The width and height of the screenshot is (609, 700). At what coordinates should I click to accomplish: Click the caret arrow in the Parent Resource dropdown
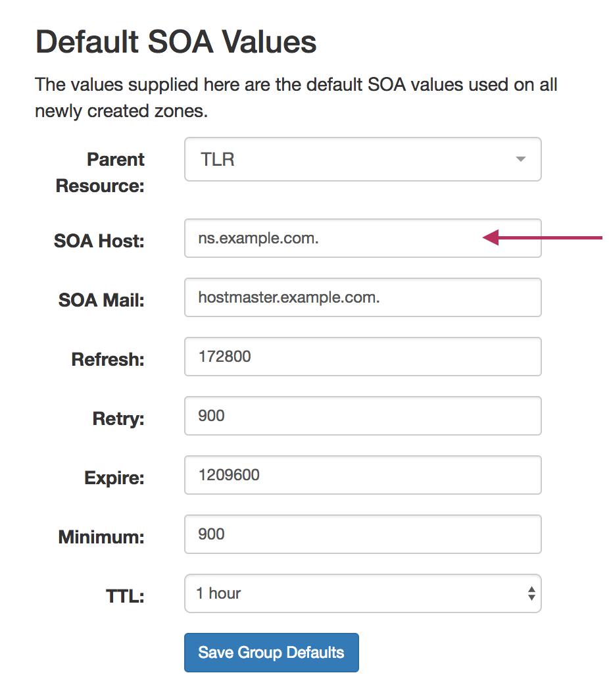[x=520, y=159]
